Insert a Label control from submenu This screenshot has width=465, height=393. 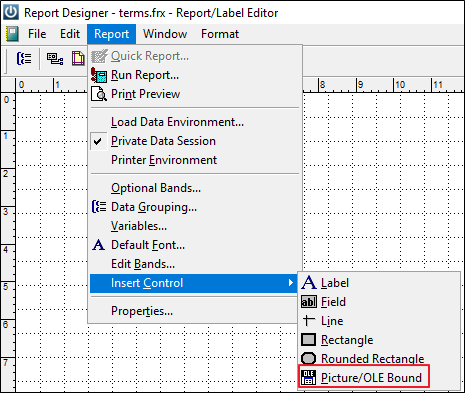[x=379, y=283]
